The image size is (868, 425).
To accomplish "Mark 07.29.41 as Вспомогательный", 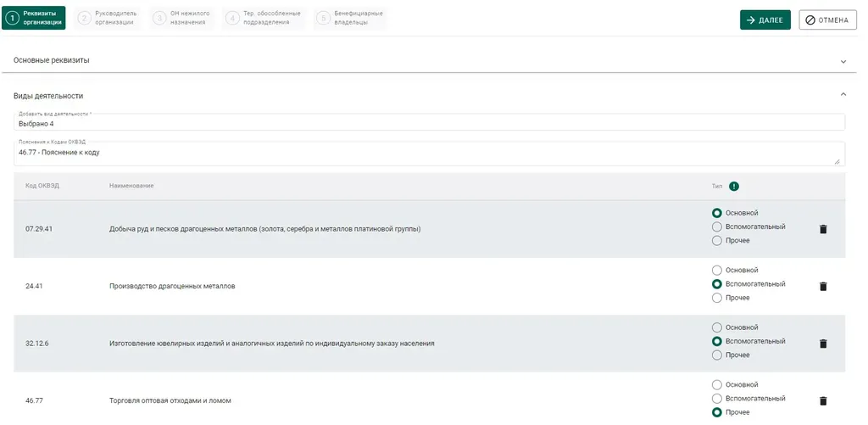I will click(717, 226).
